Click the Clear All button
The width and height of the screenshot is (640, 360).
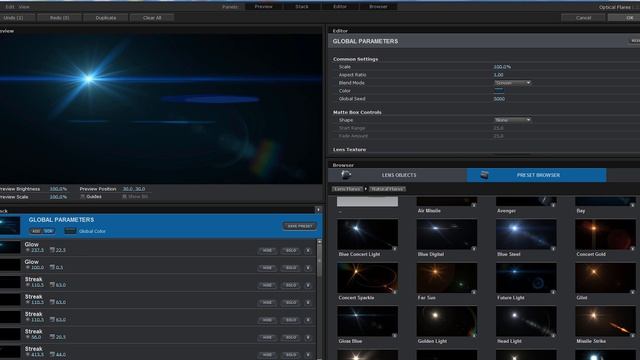point(152,18)
